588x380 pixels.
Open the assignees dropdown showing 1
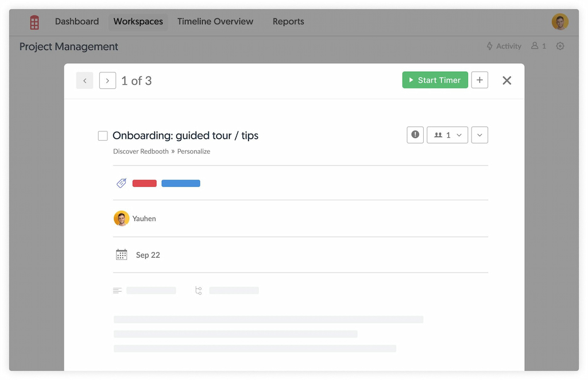(x=447, y=134)
